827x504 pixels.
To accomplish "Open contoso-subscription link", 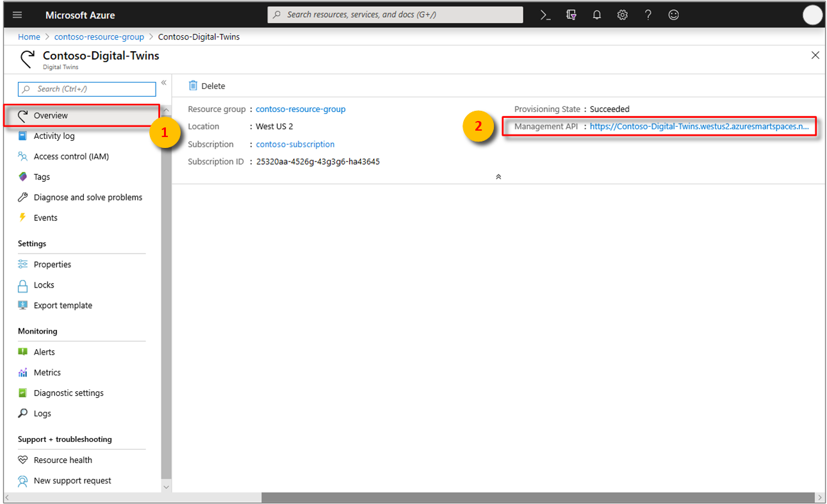I will pyautogui.click(x=295, y=144).
